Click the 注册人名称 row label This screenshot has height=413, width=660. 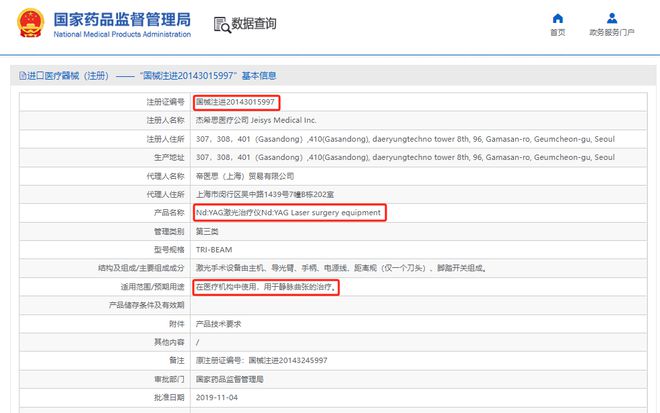165,120
